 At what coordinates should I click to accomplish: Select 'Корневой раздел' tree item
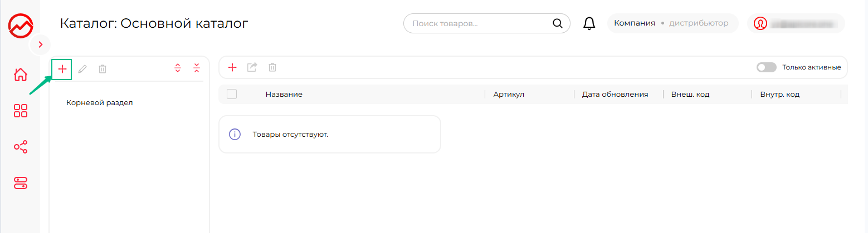100,103
